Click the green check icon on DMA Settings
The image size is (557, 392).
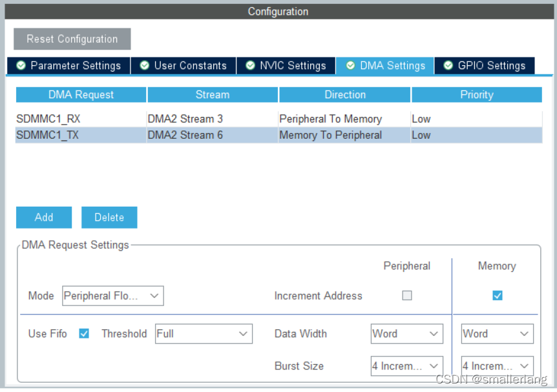(351, 65)
